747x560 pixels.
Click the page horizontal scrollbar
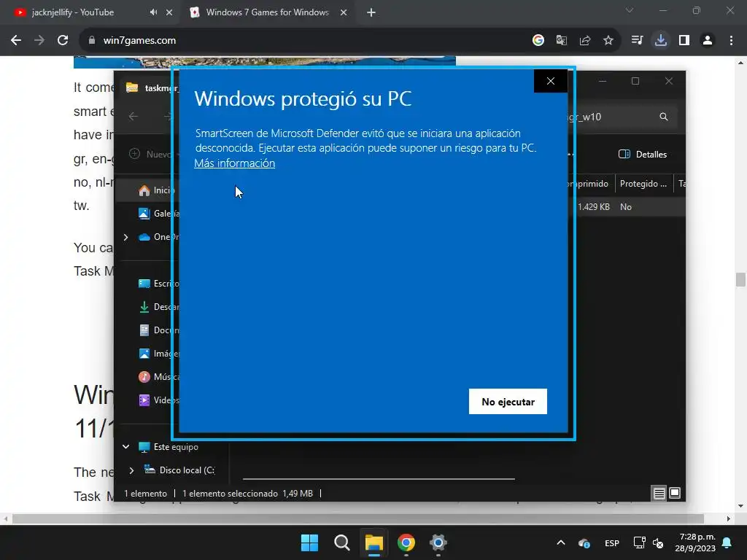(357, 518)
